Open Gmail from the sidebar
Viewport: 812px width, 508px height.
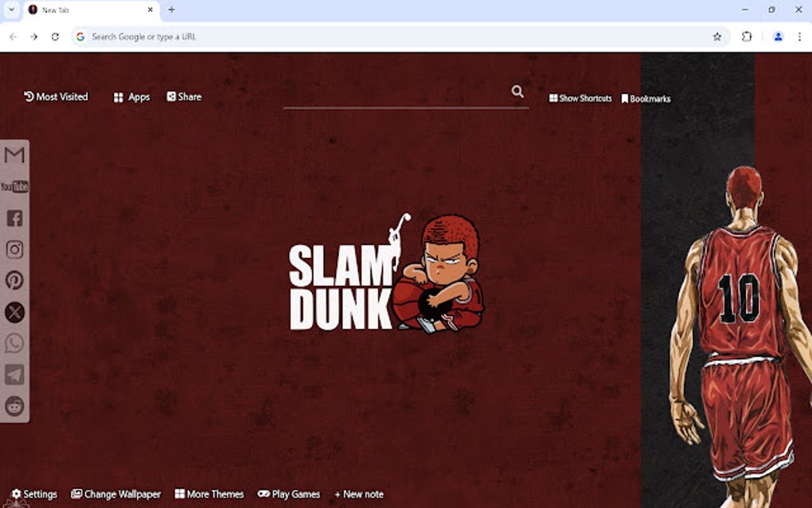[x=14, y=155]
